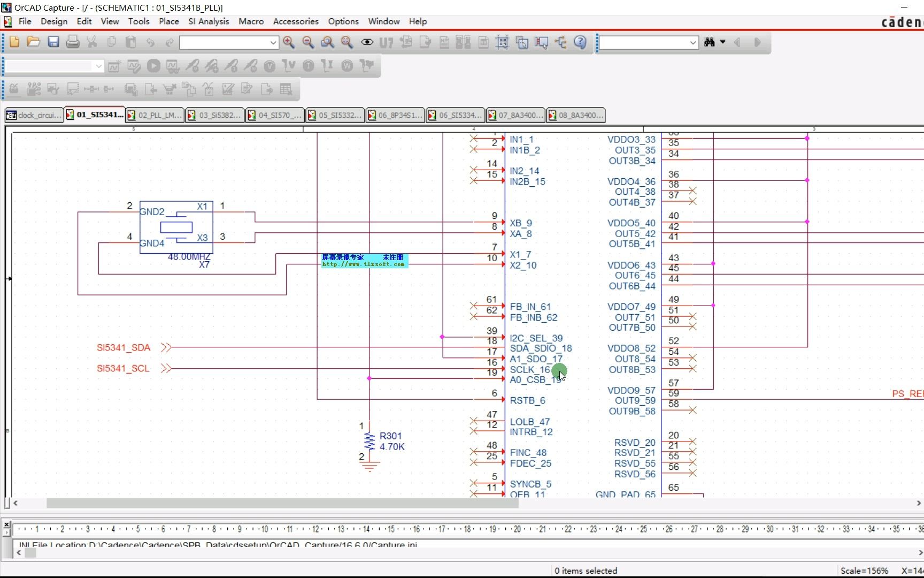Open the Macro menu
The height and width of the screenshot is (578, 924).
pyautogui.click(x=251, y=21)
